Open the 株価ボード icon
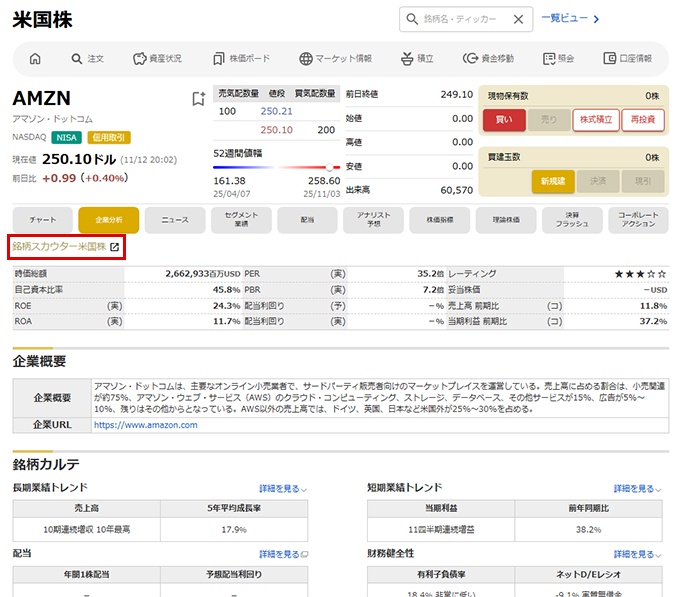This screenshot has height=597, width=680. [220, 58]
